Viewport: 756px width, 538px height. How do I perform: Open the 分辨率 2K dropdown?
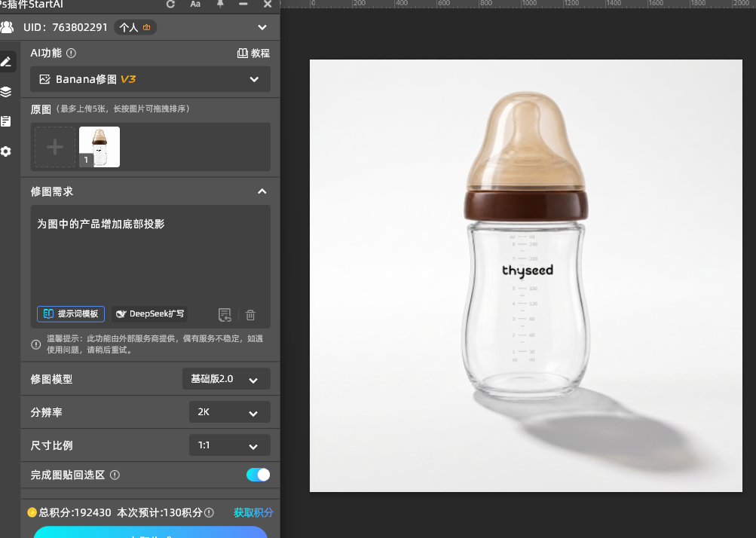click(229, 412)
